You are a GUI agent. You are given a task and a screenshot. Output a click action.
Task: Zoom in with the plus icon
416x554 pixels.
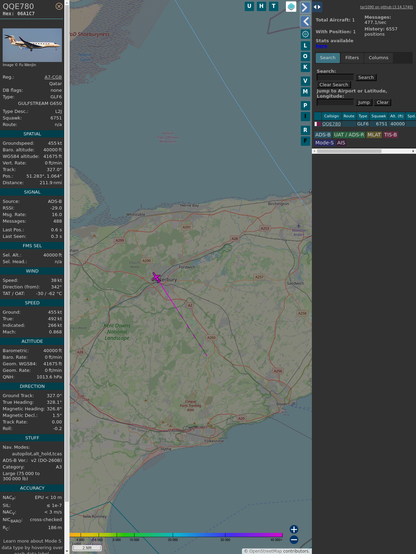[x=294, y=529]
